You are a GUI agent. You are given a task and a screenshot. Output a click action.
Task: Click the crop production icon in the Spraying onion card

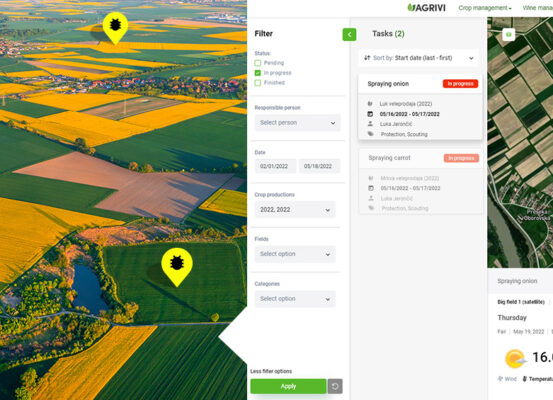click(370, 104)
